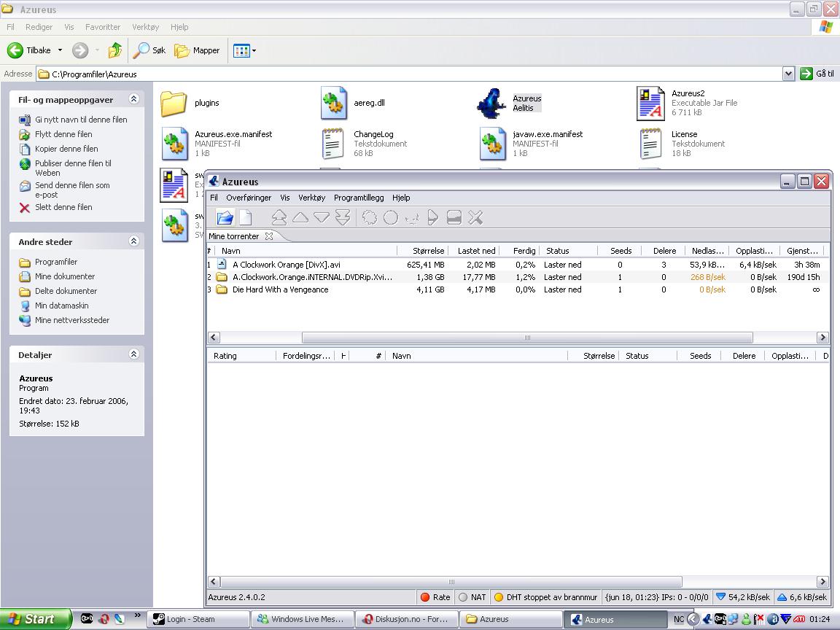Expand hidden quick launch icons chevron on taskbar
This screenshot has height=630, width=840.
point(137,615)
